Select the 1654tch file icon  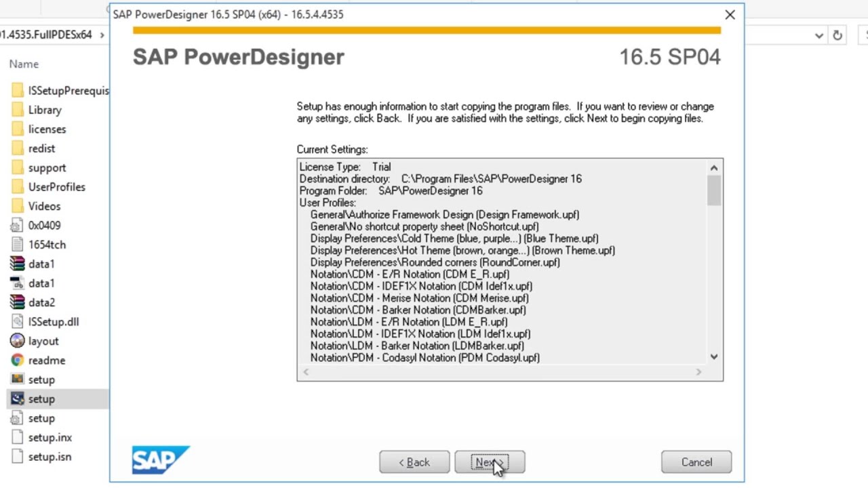(x=18, y=245)
